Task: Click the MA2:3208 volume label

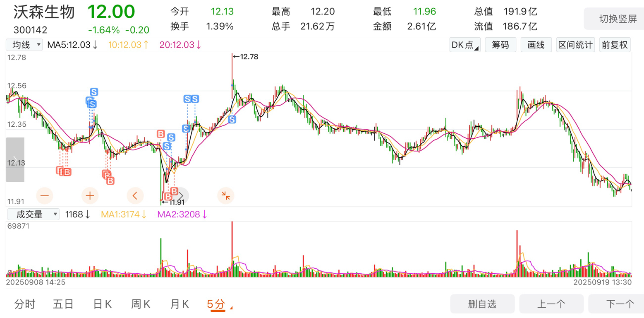Action: (x=182, y=214)
